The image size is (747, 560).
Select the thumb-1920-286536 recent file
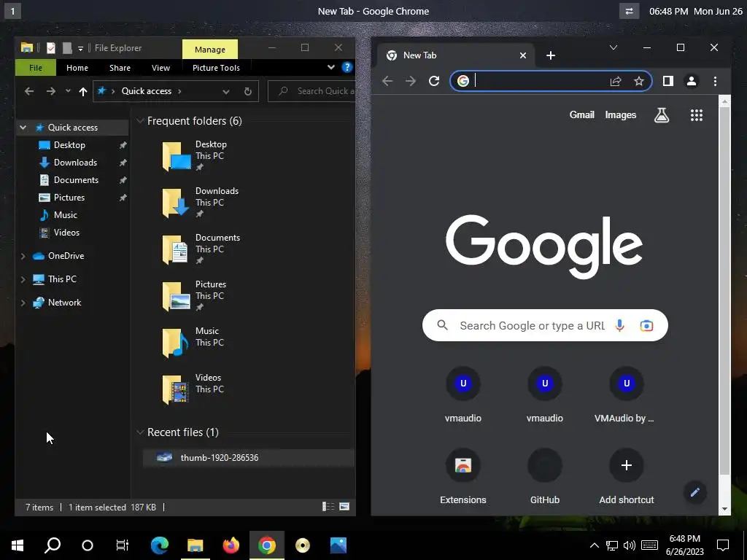[248, 458]
